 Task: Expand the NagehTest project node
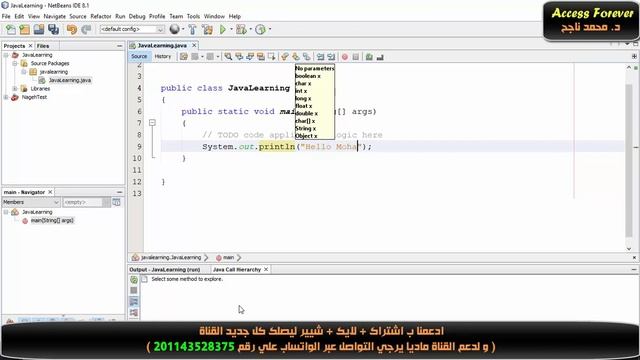(6, 97)
